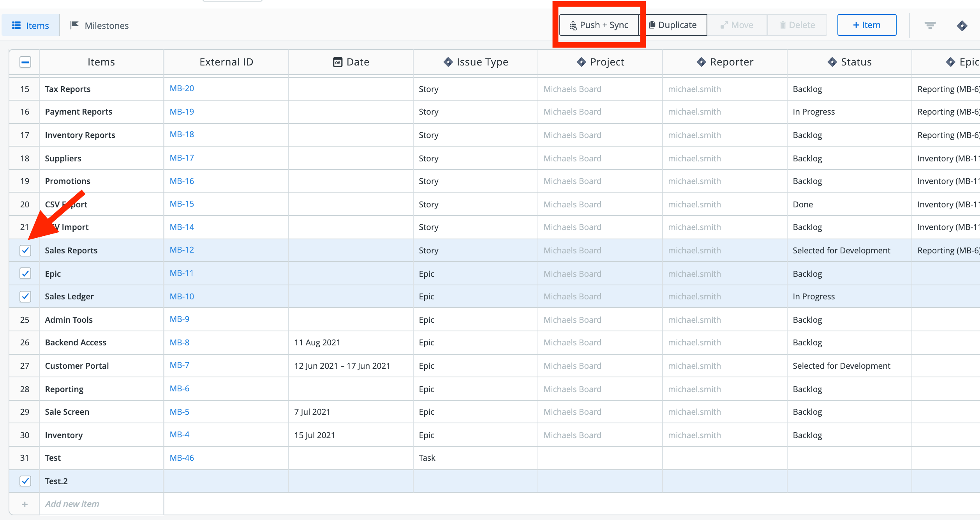The height and width of the screenshot is (520, 980).
Task: Open the MB-46 external ID link
Action: pyautogui.click(x=182, y=458)
